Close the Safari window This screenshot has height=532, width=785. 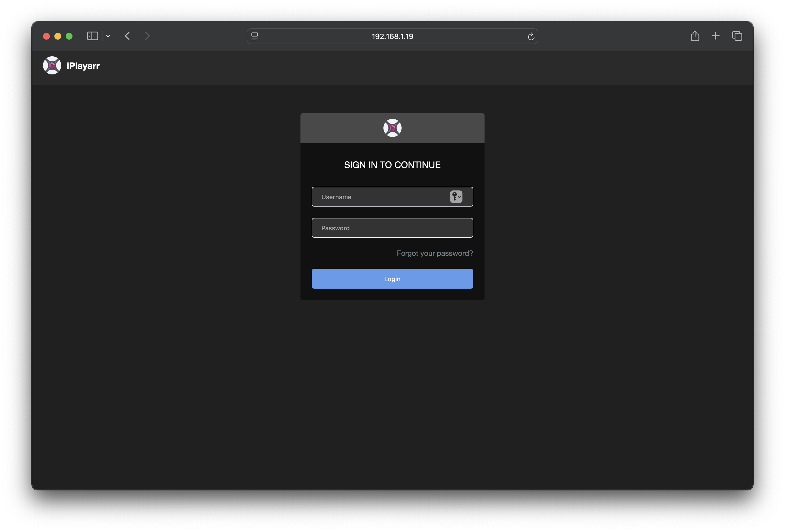pyautogui.click(x=47, y=36)
